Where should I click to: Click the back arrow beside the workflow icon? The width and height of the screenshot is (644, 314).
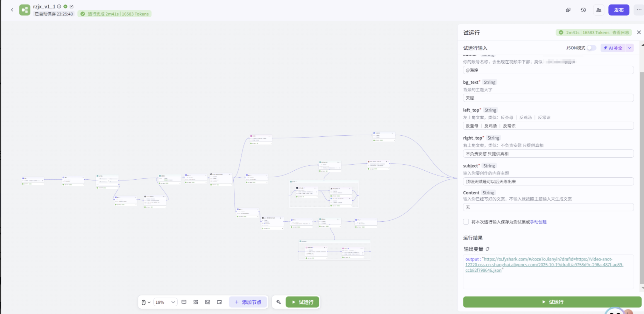[x=12, y=10]
